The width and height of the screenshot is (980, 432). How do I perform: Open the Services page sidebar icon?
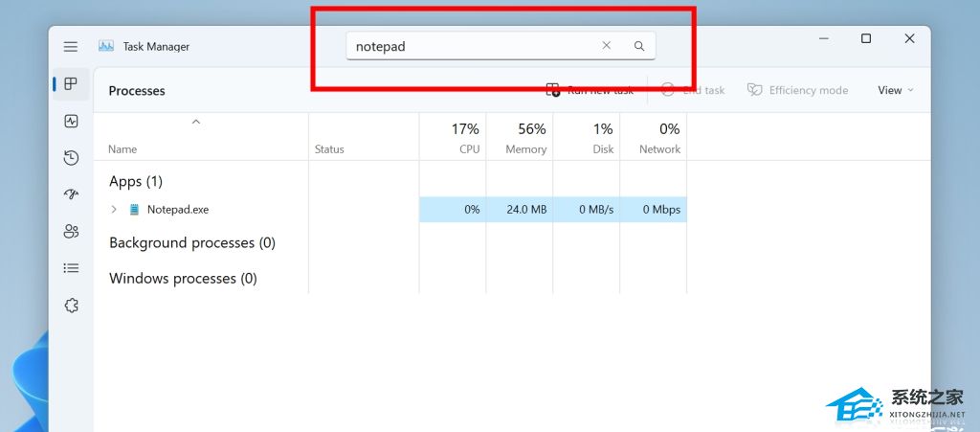tap(71, 306)
